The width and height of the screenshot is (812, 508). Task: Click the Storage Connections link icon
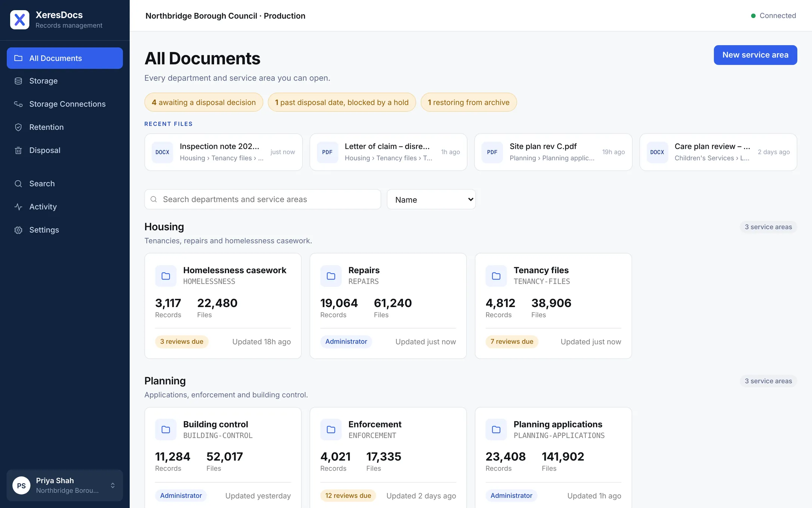tap(18, 104)
